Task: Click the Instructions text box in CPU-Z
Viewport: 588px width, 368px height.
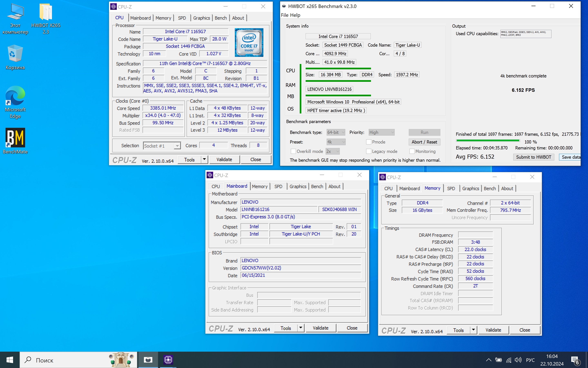Action: point(205,88)
